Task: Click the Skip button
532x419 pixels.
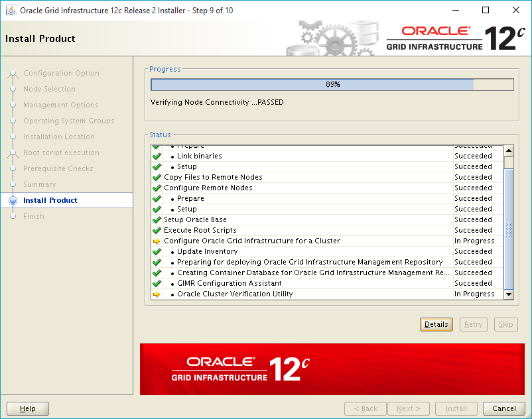Action: 506,324
